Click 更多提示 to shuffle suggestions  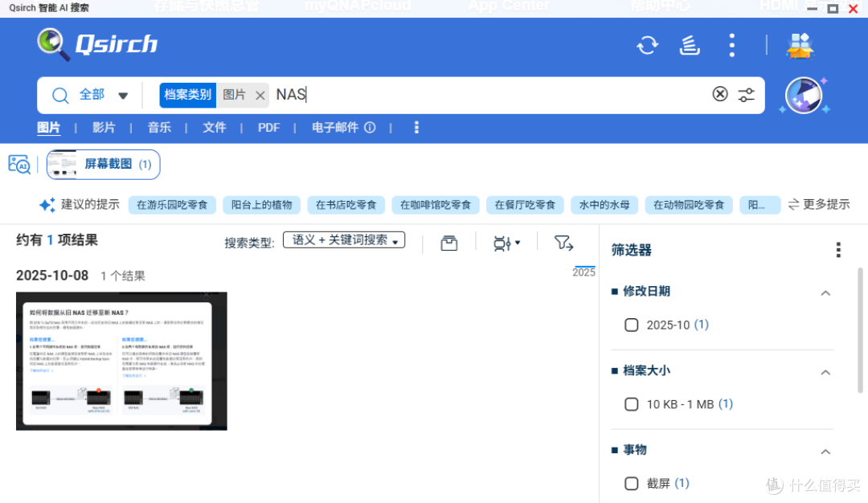tap(819, 205)
